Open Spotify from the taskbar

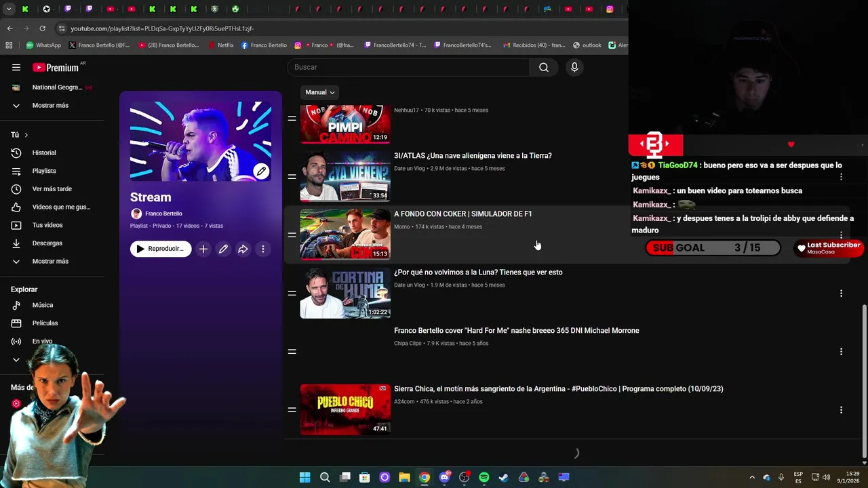click(x=484, y=477)
